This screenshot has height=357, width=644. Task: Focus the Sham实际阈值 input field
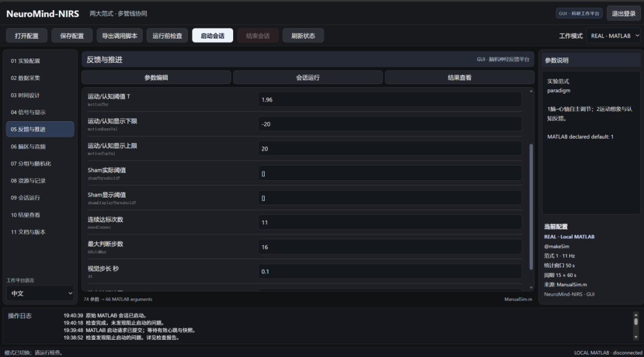click(390, 173)
